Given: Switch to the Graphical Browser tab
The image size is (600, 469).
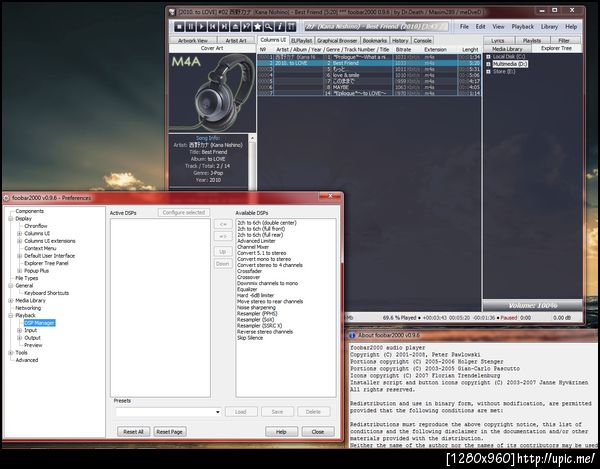Looking at the screenshot, I should [337, 41].
